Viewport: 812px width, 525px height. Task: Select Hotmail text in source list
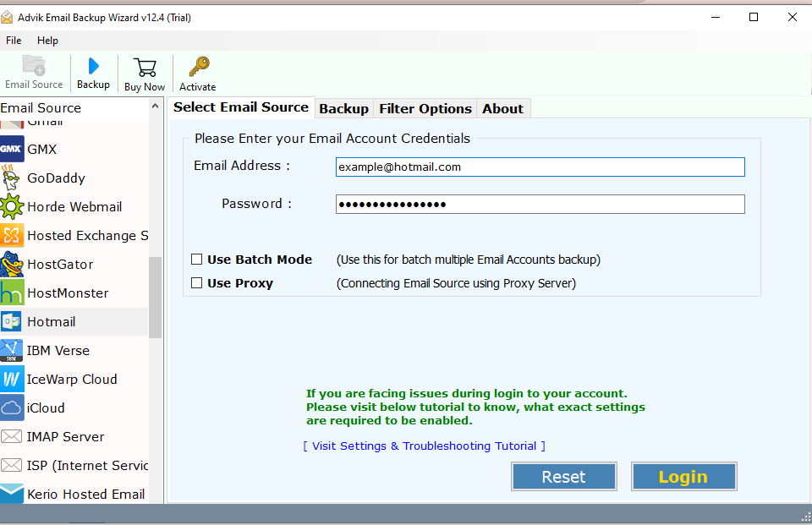point(52,321)
